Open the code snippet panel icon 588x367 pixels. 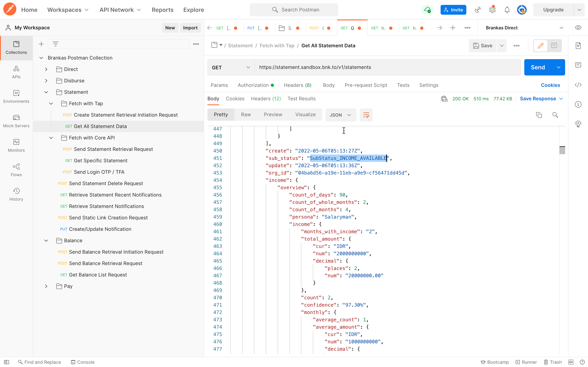tap(578, 85)
